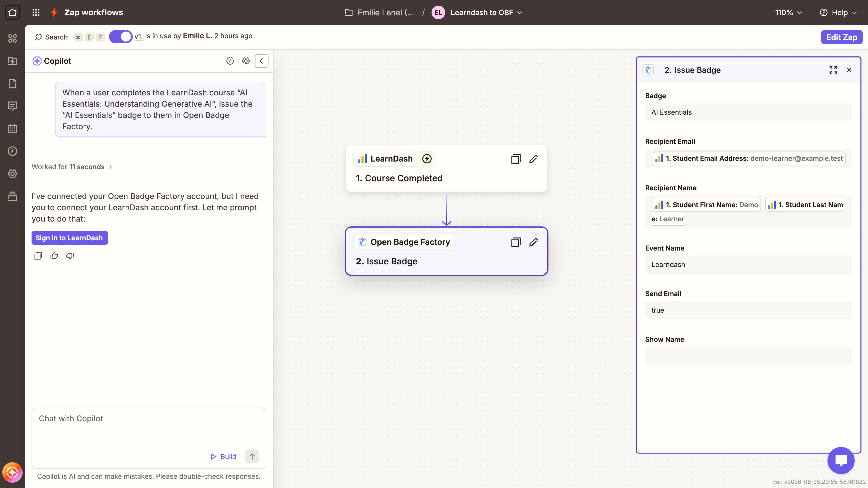Select the LearnDash Course Completed step
Image resolution: width=868 pixels, height=488 pixels.
(446, 168)
